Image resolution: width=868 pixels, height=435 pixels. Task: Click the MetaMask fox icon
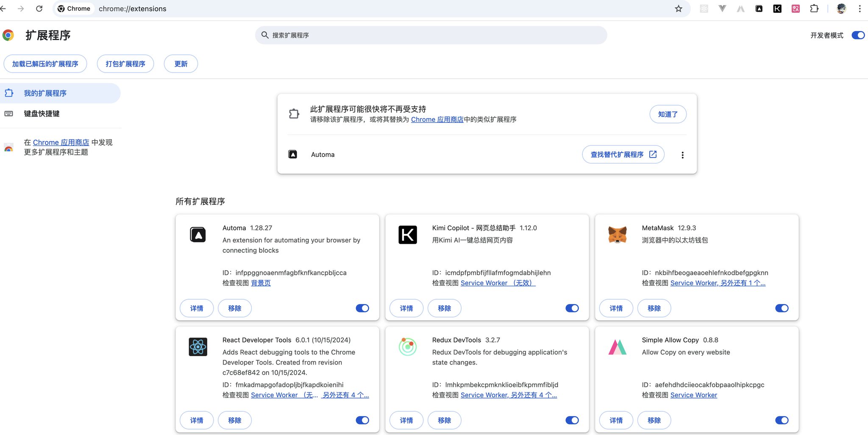[x=618, y=234]
